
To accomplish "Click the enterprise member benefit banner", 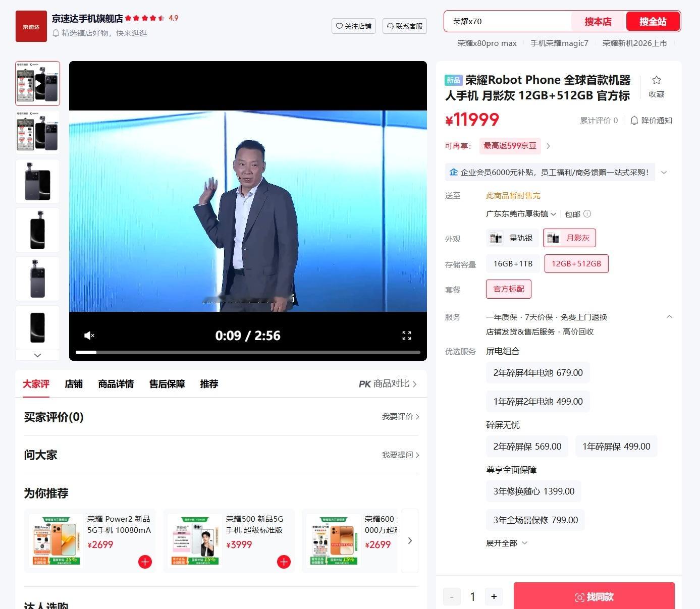I will (x=550, y=172).
